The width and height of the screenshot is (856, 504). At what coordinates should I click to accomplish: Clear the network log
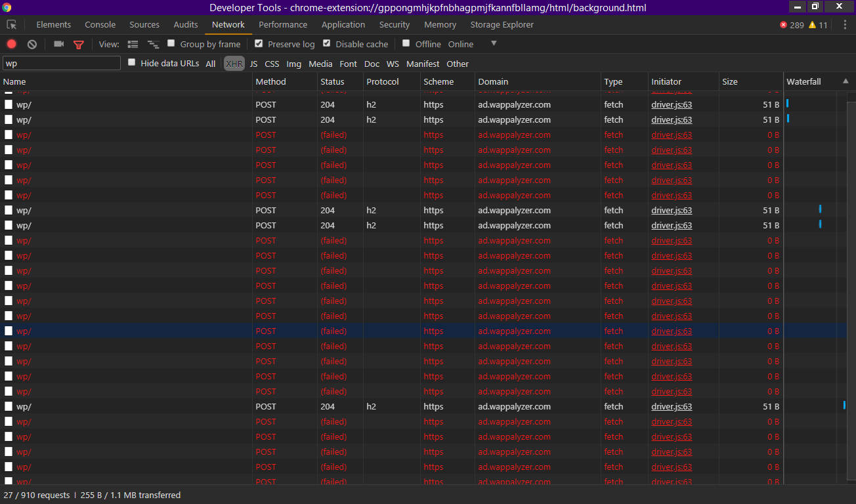click(32, 44)
